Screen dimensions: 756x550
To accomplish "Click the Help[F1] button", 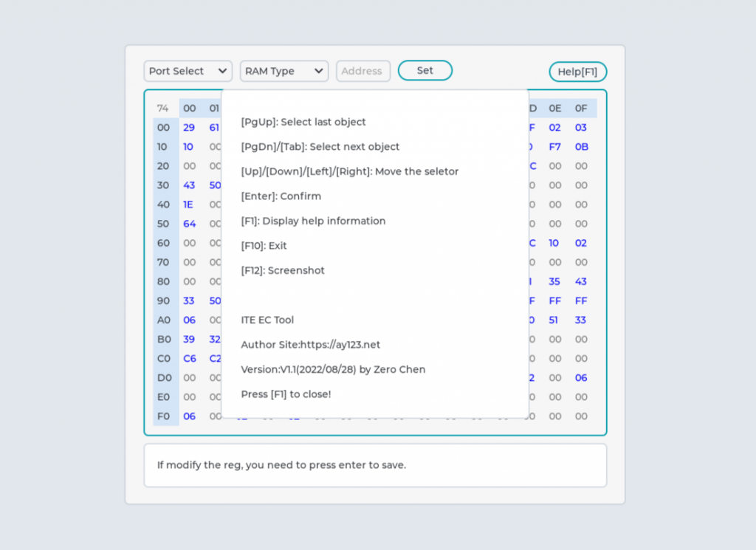I will 577,72.
